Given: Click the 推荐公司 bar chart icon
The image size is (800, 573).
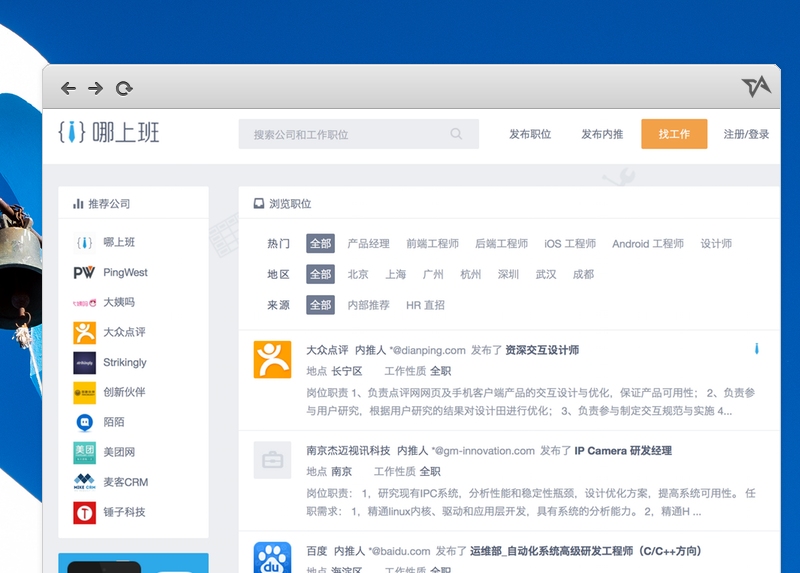Looking at the screenshot, I should pos(78,204).
